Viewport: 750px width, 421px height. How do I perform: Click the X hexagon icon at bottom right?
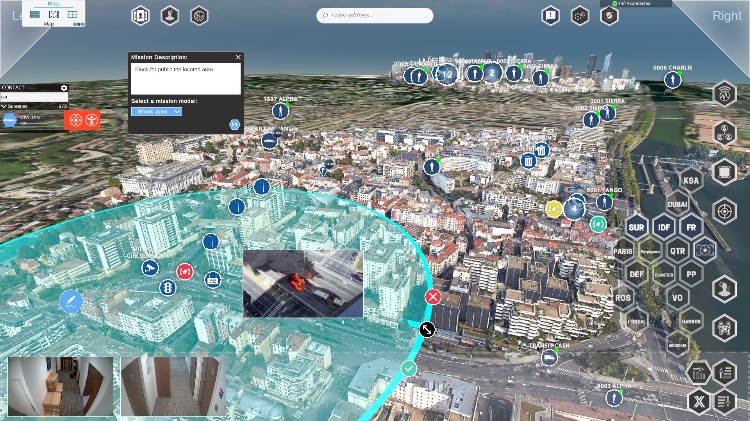pos(699,402)
